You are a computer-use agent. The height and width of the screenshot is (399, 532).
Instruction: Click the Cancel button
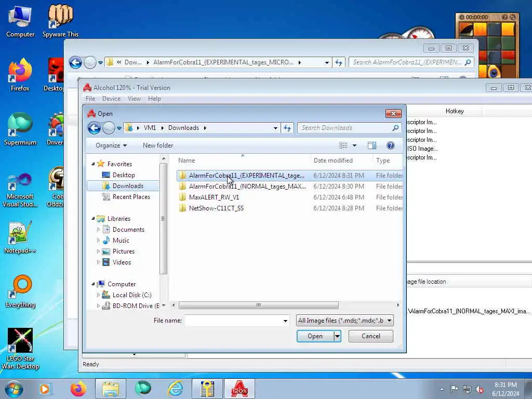[x=371, y=336]
